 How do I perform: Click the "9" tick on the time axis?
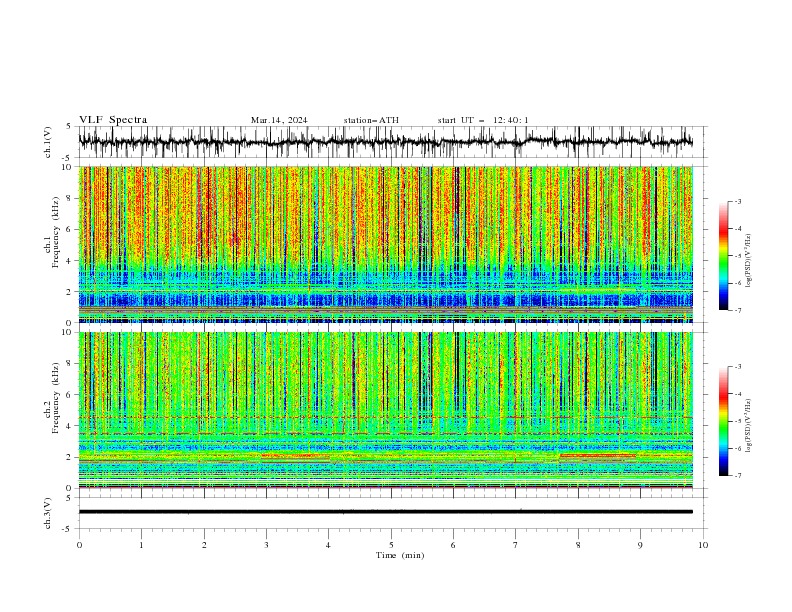[x=640, y=545]
